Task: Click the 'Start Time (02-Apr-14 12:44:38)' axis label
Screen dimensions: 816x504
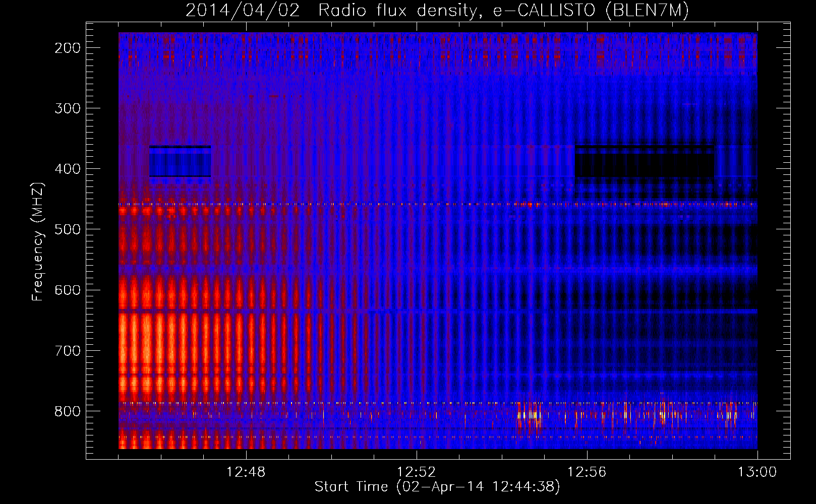Action: coord(437,487)
